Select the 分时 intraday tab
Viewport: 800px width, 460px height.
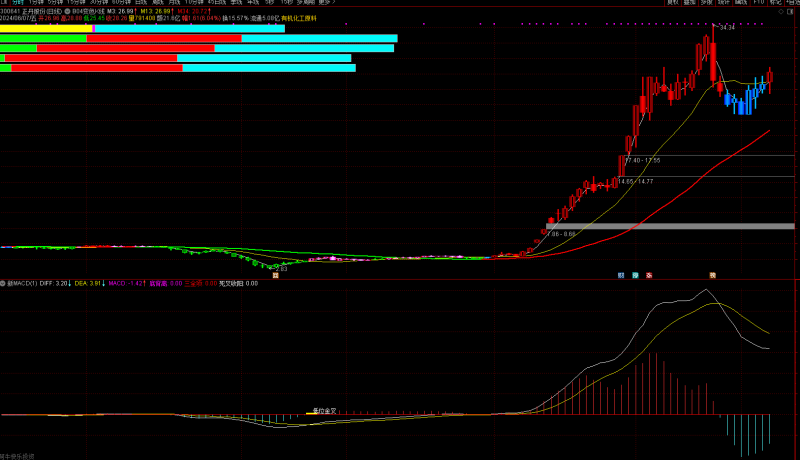[x=19, y=3]
